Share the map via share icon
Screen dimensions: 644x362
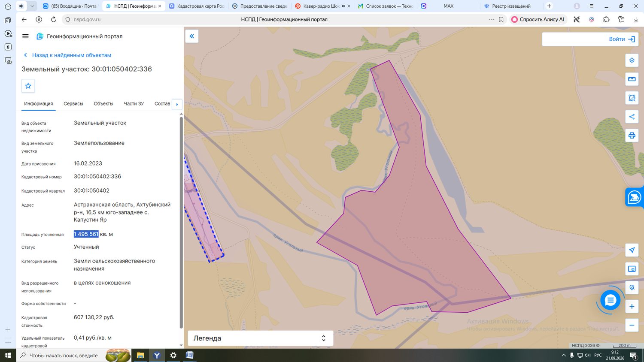point(632,117)
